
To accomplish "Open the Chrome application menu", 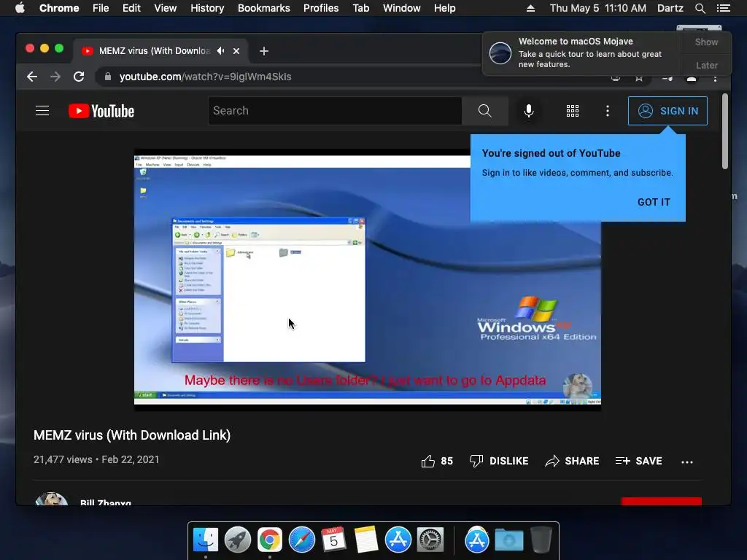I will pos(59,8).
